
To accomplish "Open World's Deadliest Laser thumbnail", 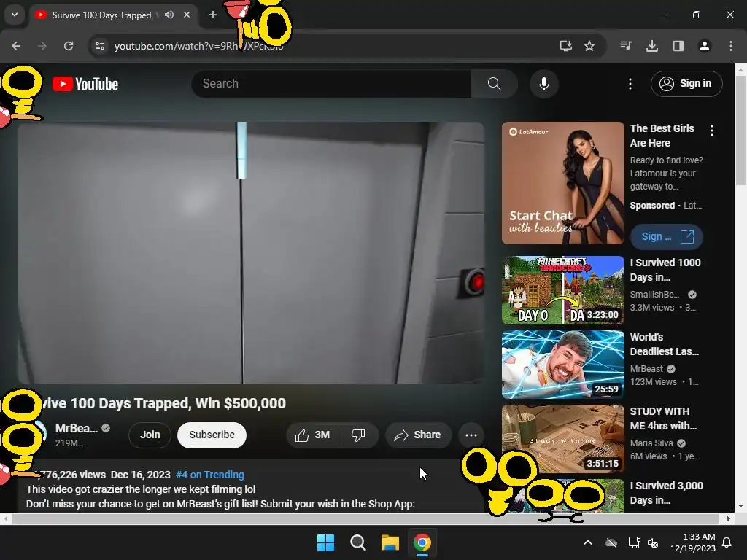I will click(562, 365).
